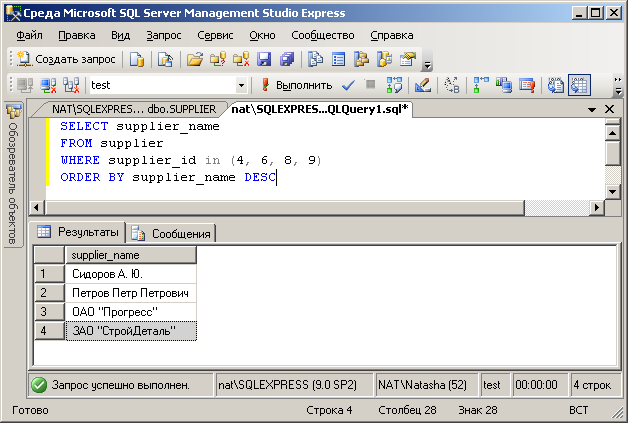The image size is (628, 423).
Task: Open the Правка menu
Action: point(77,35)
